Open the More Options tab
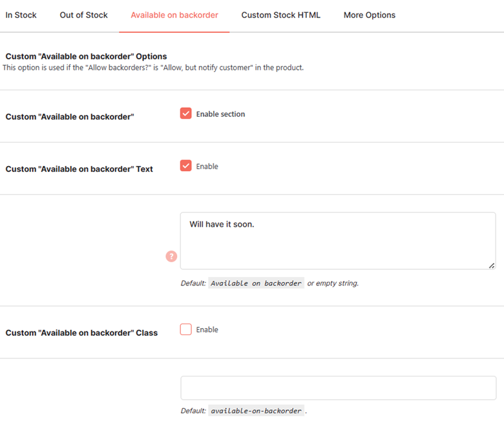Viewport: 504px width, 423px height. coord(370,15)
